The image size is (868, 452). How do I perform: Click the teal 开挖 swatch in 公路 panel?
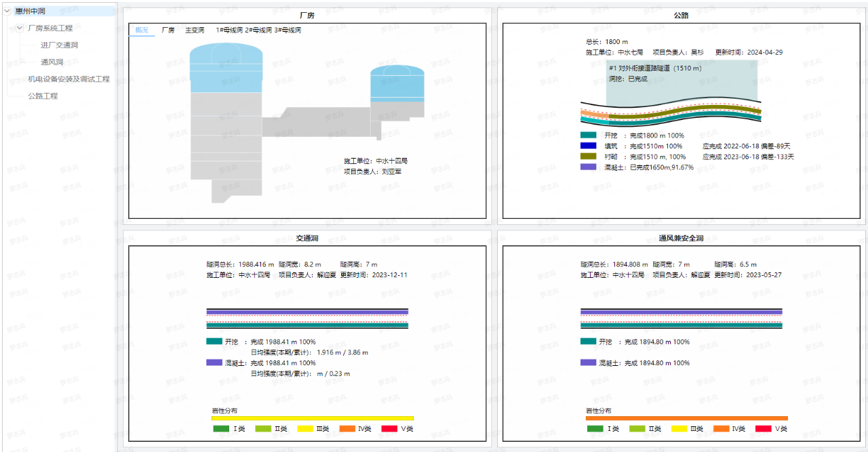pos(588,136)
